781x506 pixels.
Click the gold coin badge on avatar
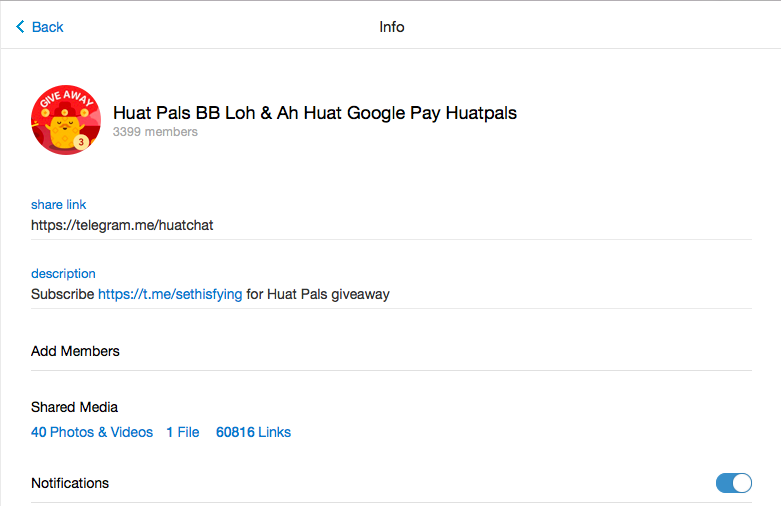pyautogui.click(x=81, y=142)
